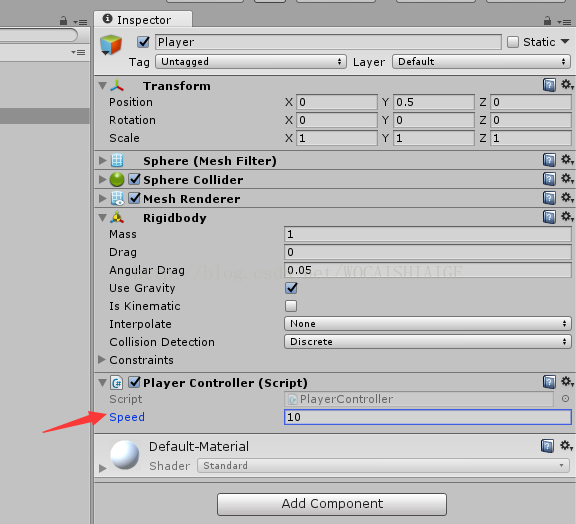The height and width of the screenshot is (524, 576).
Task: Open the Static options dropdown arrow
Action: pos(565,42)
